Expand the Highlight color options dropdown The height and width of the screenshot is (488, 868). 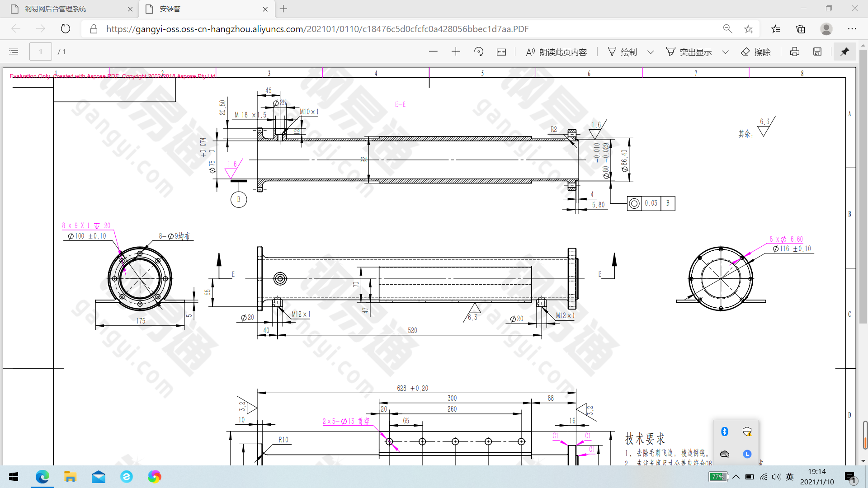725,52
